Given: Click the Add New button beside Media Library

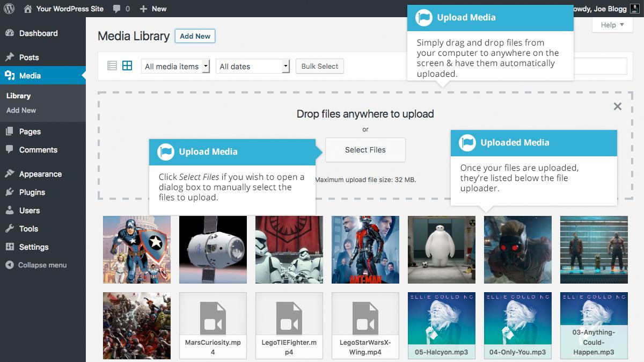Looking at the screenshot, I should [195, 36].
